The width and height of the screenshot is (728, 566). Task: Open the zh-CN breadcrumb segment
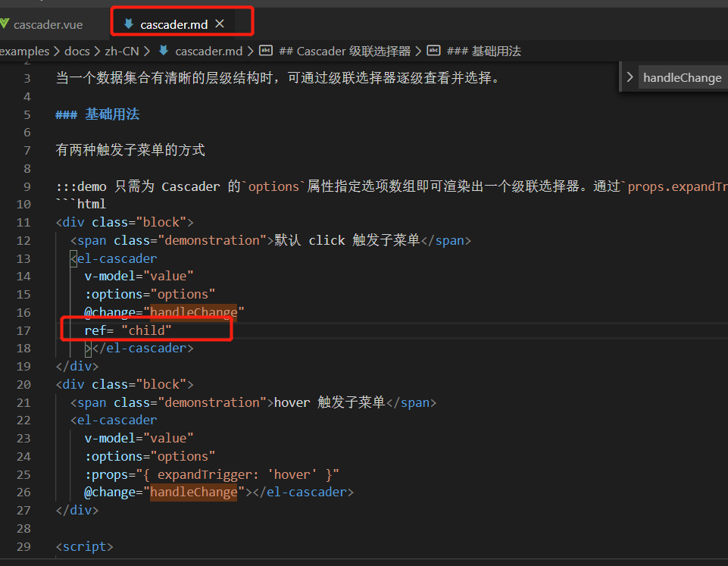[122, 51]
